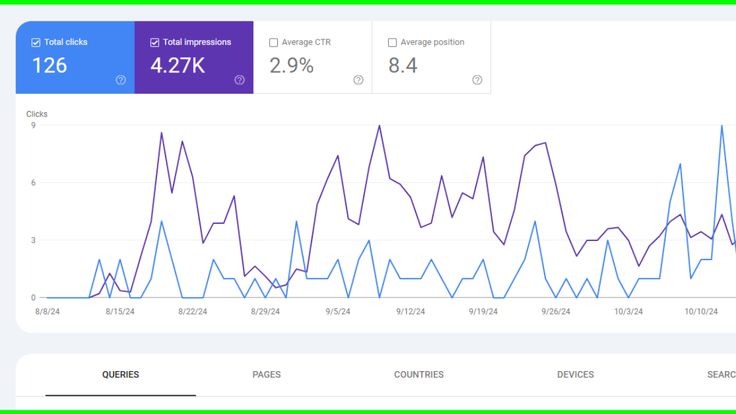Click help icon in Average position card
The height and width of the screenshot is (414, 736).
click(477, 80)
